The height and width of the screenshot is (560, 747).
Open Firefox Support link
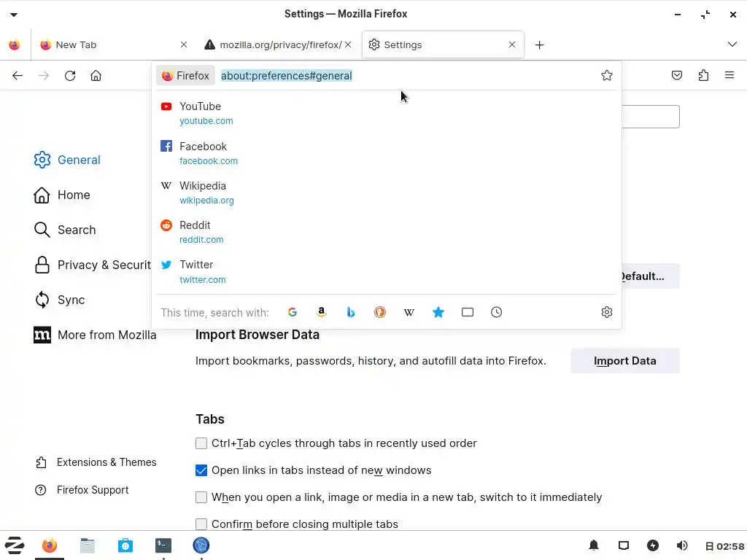point(82,490)
